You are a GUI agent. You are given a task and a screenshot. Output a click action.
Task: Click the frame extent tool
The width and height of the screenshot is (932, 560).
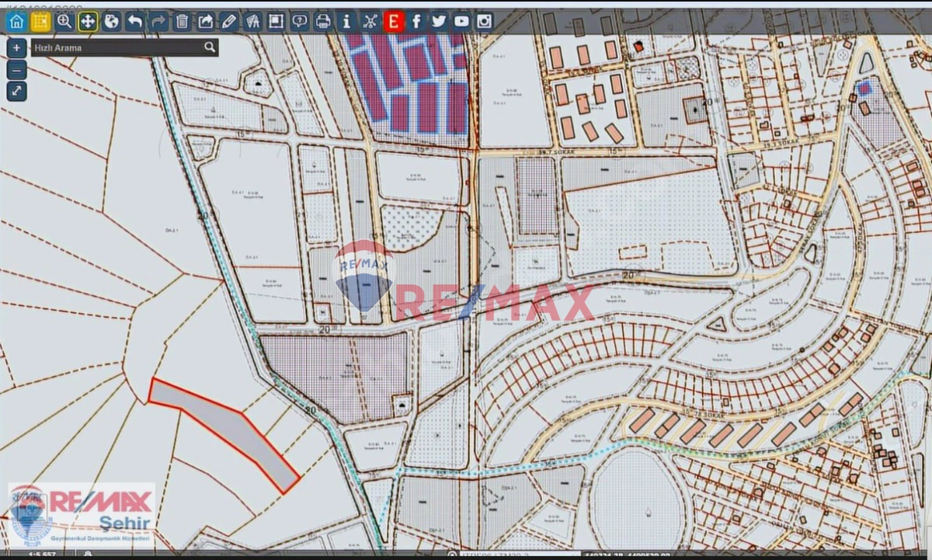(276, 22)
